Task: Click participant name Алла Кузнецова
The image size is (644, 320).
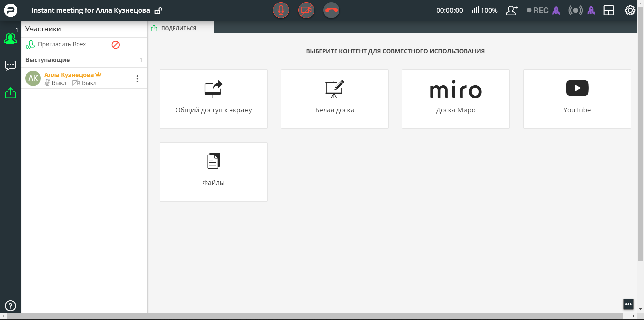Action: [x=69, y=75]
